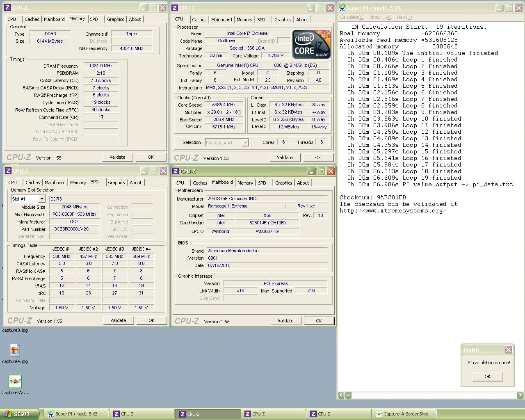
Task: Click OK in CPU-Z Memory window
Action: [x=151, y=157]
